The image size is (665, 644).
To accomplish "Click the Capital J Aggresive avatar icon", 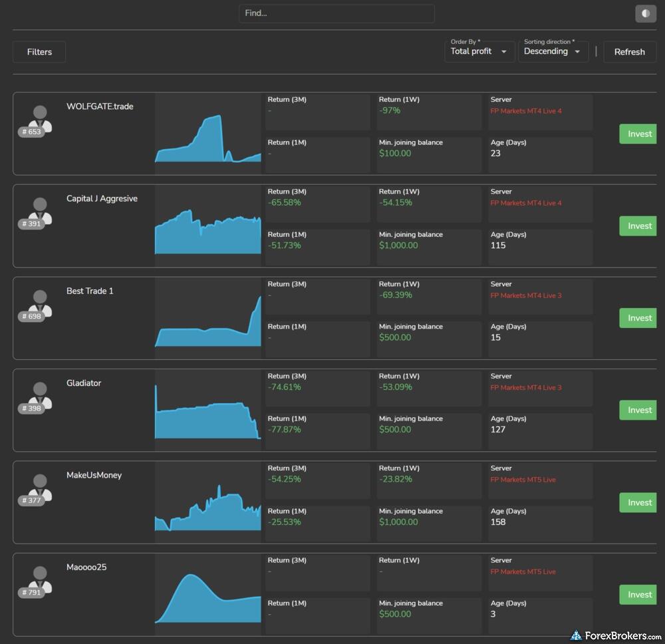I will tap(40, 210).
